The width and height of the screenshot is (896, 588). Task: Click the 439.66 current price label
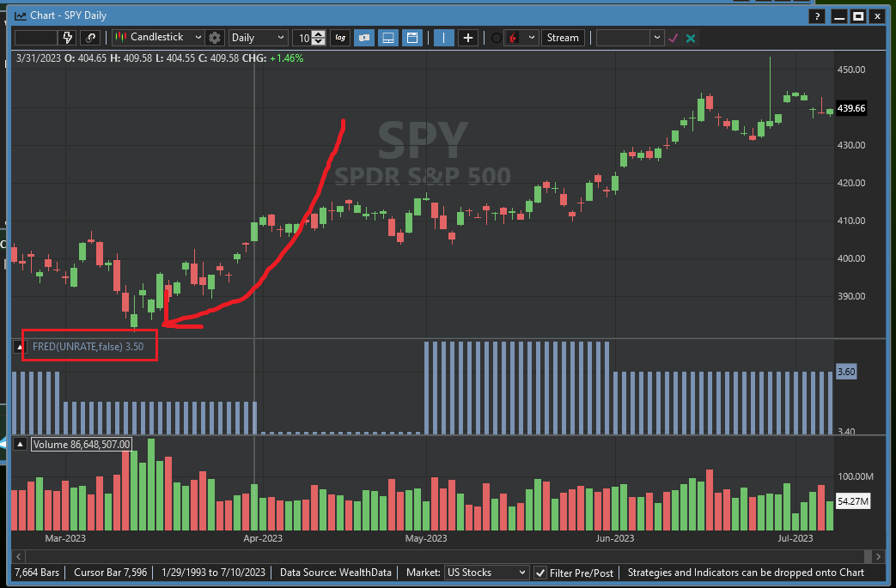click(x=851, y=108)
